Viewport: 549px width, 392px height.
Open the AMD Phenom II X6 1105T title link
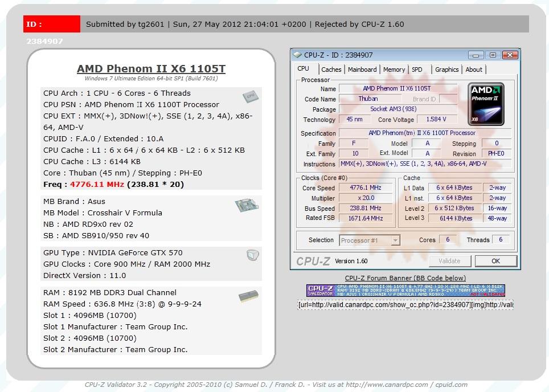pos(151,68)
